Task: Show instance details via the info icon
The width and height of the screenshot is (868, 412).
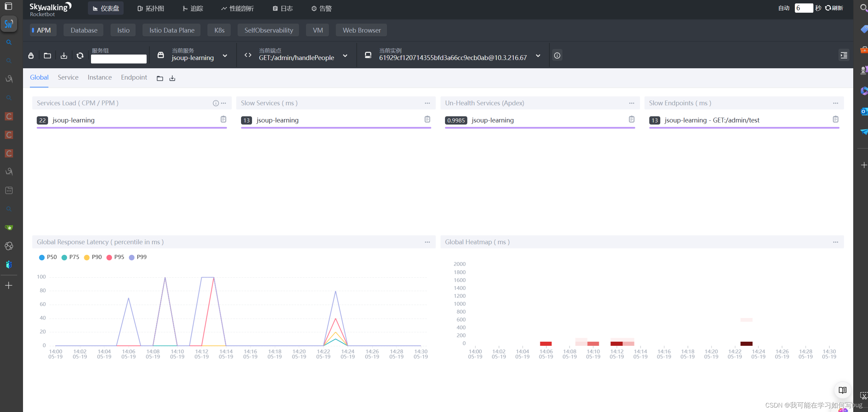Action: click(557, 55)
